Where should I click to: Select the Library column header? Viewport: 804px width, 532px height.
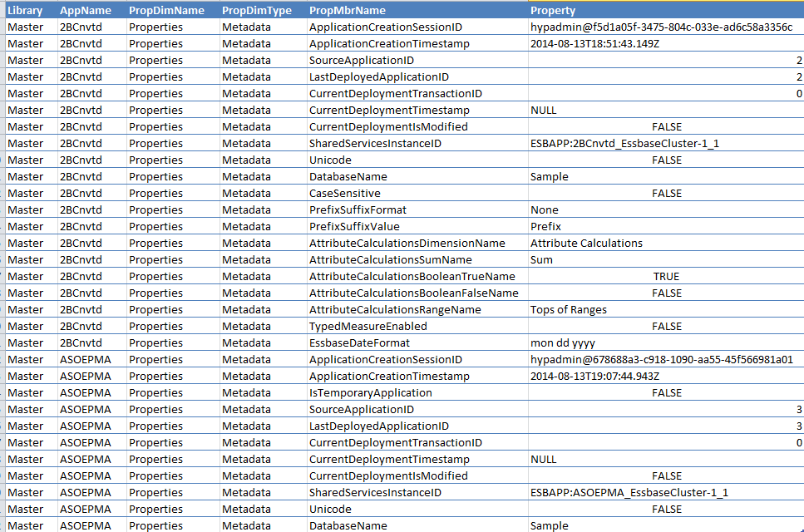(31, 10)
